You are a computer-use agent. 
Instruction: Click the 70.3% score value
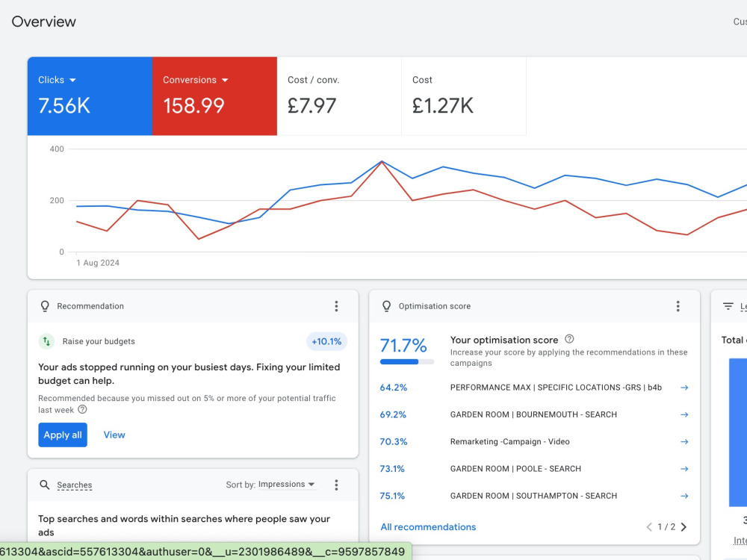[394, 442]
